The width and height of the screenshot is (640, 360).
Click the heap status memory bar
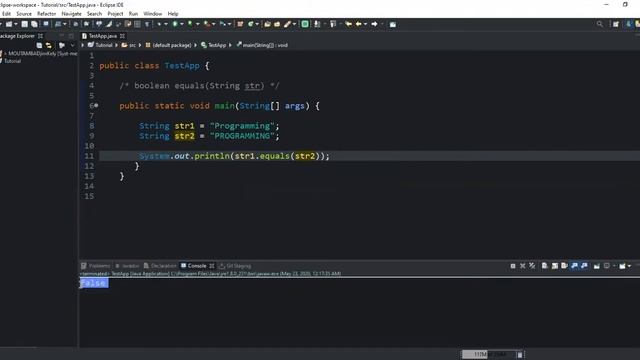[x=489, y=355]
